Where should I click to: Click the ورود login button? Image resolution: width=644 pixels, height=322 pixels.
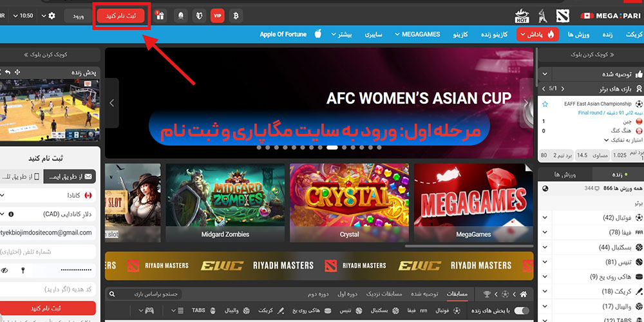pyautogui.click(x=78, y=16)
